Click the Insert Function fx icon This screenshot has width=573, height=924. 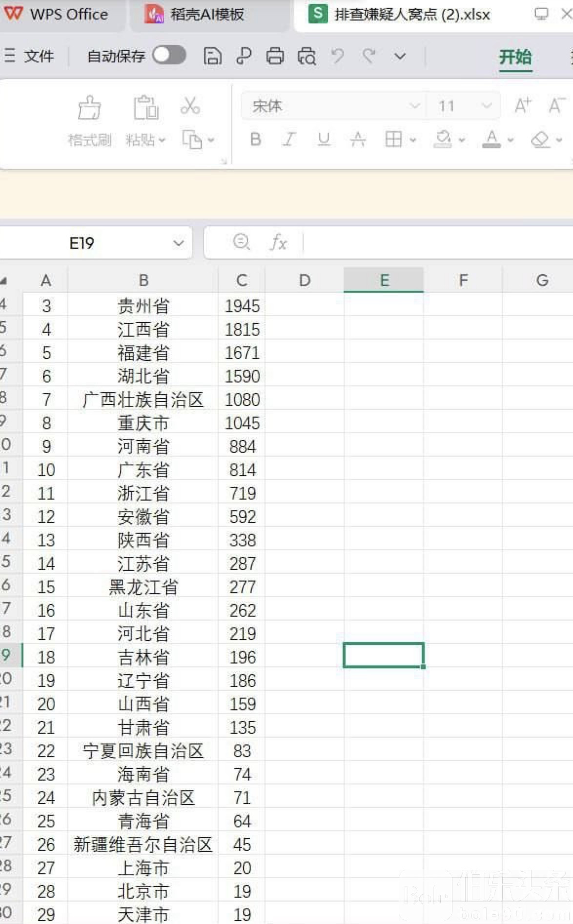point(279,242)
